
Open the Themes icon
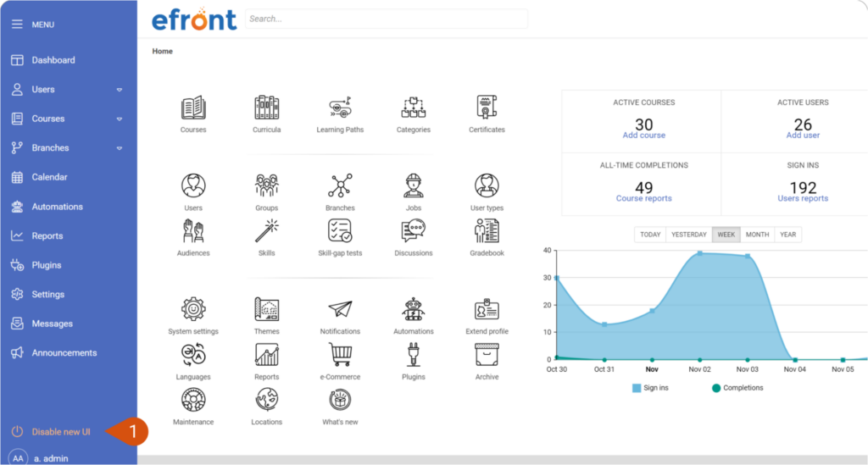click(266, 309)
